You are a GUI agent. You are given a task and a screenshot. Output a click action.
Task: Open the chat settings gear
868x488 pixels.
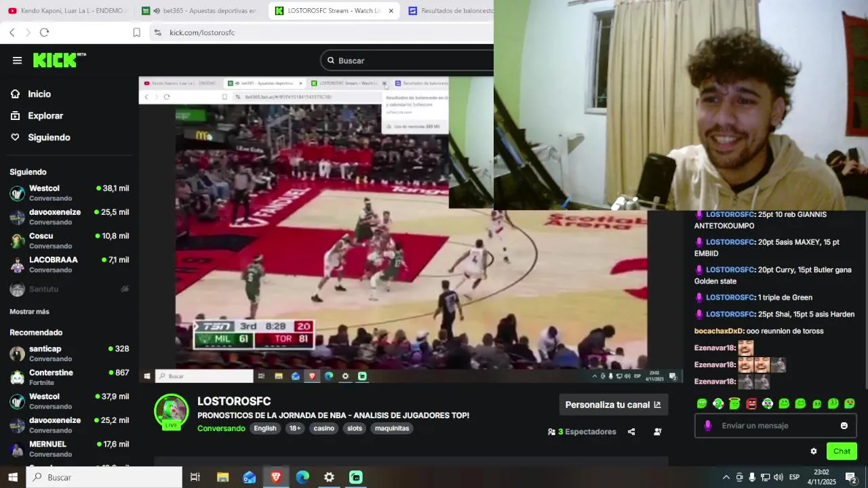coord(814,451)
